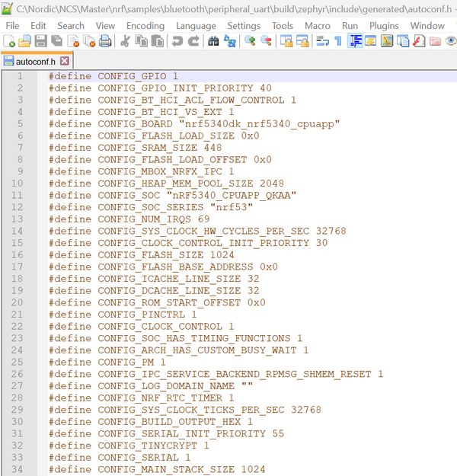Open the Tools menu
The height and width of the screenshot is (476, 457).
[283, 26]
